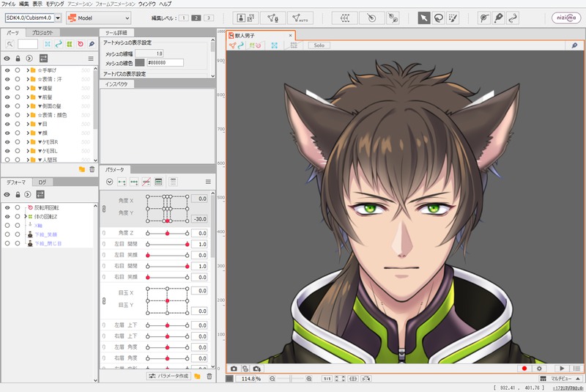Click the add three keys icon in the Parameter panel
Screen dimensions: 586x392
134,182
